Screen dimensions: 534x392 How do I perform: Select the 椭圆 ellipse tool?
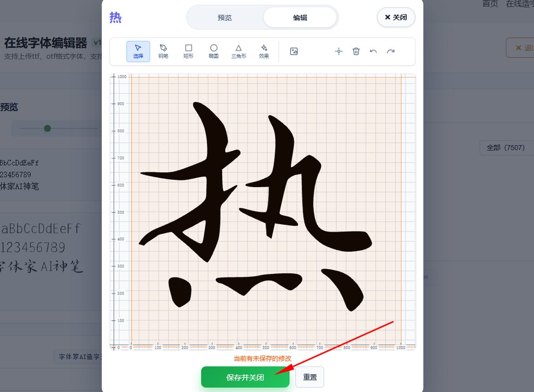point(213,52)
